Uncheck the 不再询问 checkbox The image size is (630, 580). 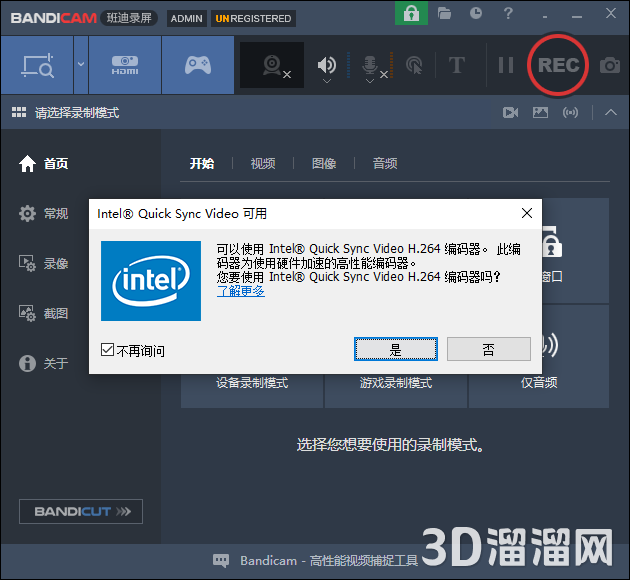point(108,350)
